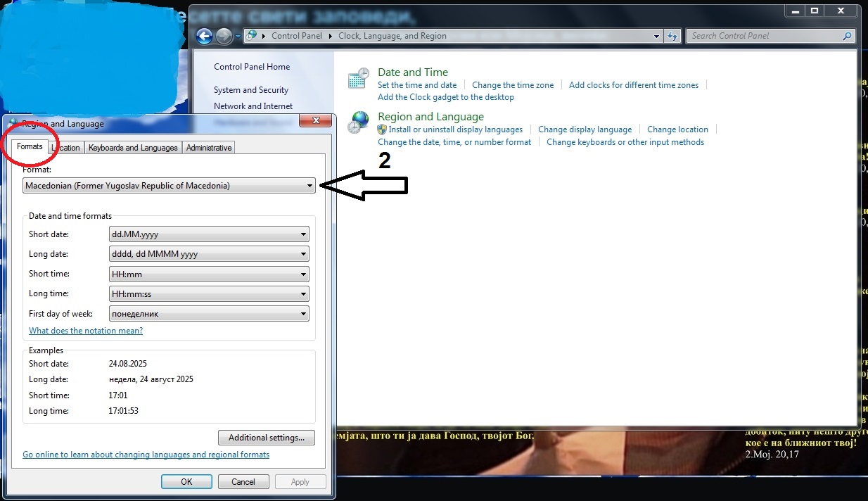Expand the Long time format dropdown
The image size is (868, 501).
[x=209, y=294]
